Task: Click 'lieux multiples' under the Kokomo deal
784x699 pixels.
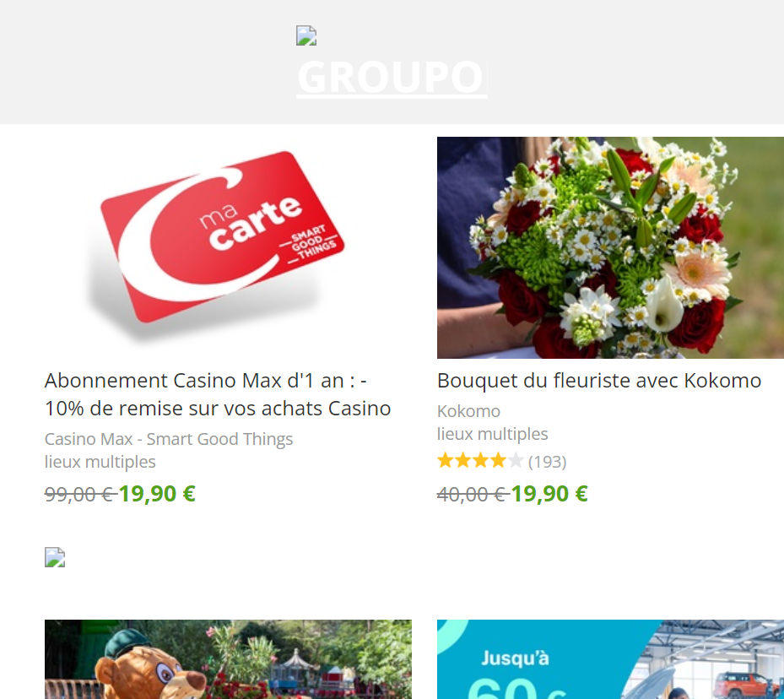Action: (493, 434)
